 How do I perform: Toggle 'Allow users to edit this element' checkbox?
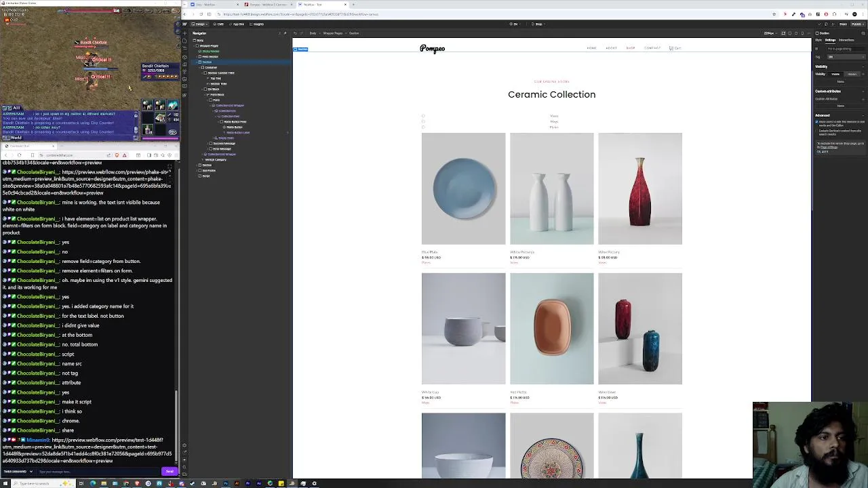click(x=817, y=122)
